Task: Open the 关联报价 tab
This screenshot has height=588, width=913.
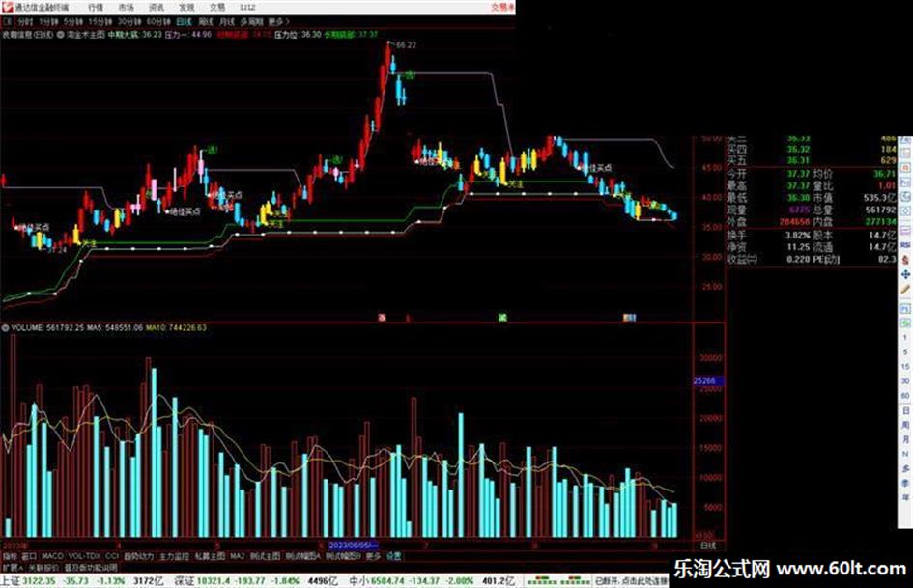Action: tap(43, 568)
